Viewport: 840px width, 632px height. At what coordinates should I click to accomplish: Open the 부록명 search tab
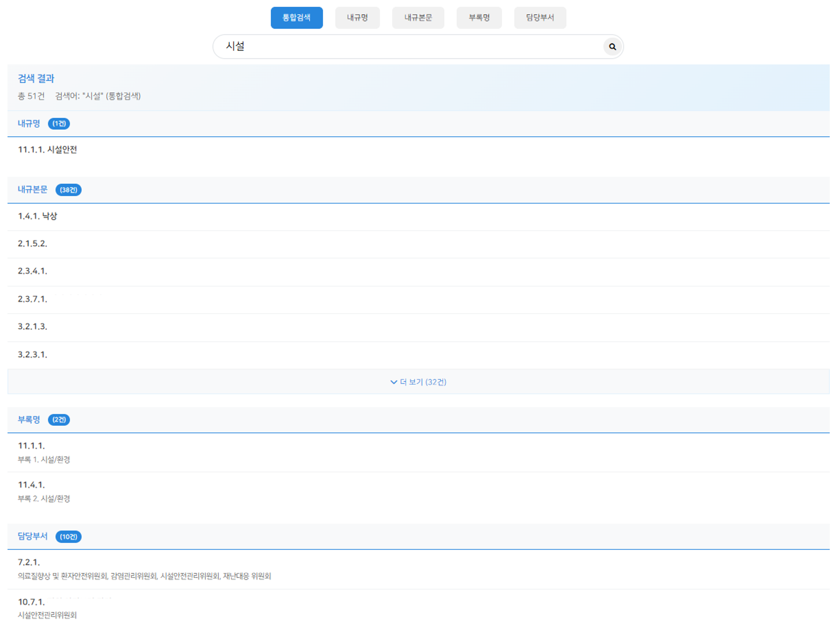(479, 17)
